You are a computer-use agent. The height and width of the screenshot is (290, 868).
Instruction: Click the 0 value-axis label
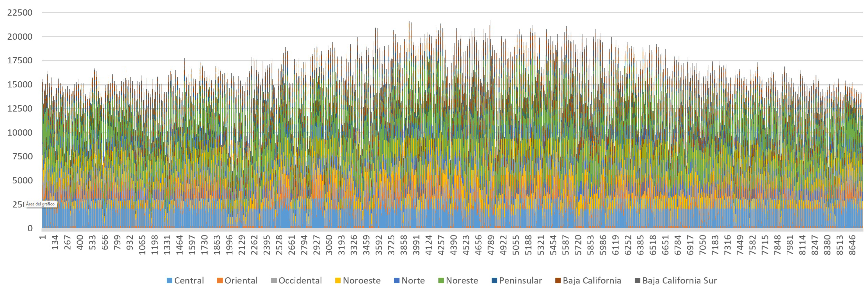(30, 228)
